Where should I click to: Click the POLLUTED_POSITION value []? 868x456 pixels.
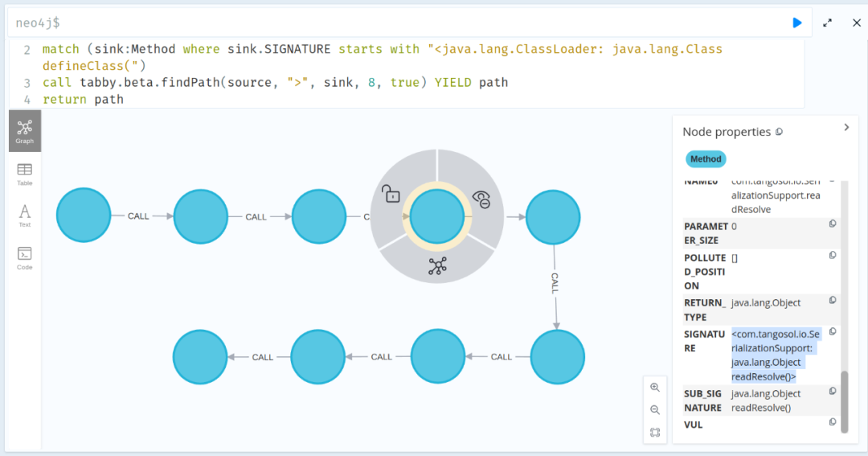click(735, 257)
